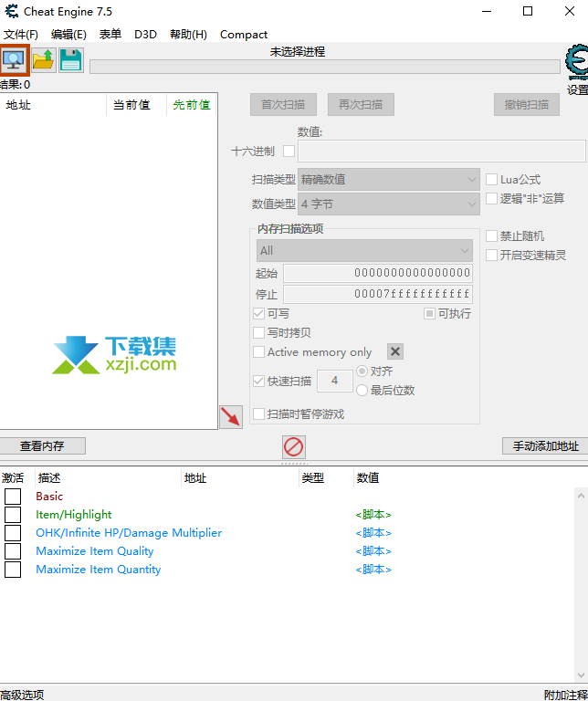
Task: Click the 手动添加地址 button
Action: [x=545, y=445]
